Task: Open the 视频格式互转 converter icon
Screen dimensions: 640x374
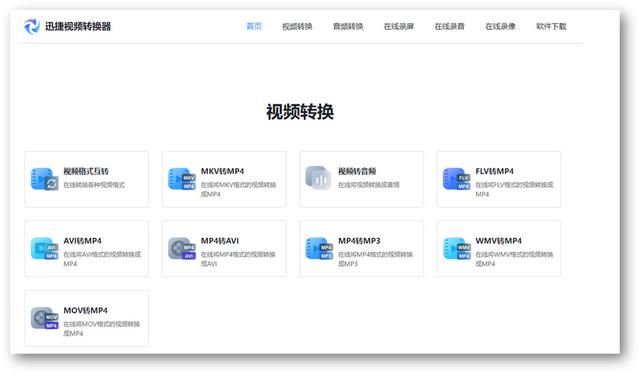Action: tap(44, 179)
